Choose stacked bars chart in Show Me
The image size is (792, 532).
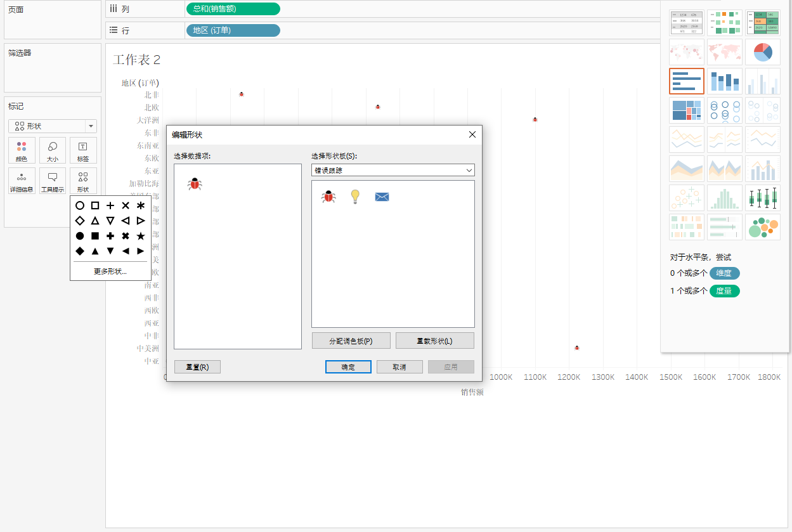coord(725,81)
